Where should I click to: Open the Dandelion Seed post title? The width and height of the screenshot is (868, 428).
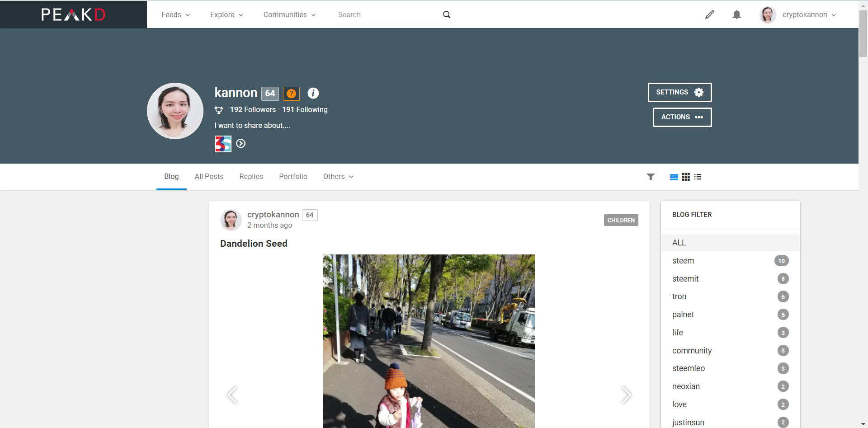(254, 244)
